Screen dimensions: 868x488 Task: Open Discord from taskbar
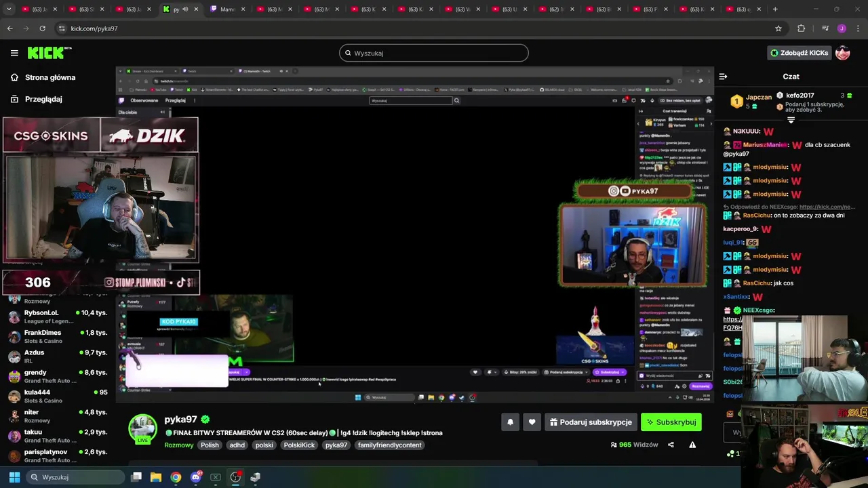196,477
